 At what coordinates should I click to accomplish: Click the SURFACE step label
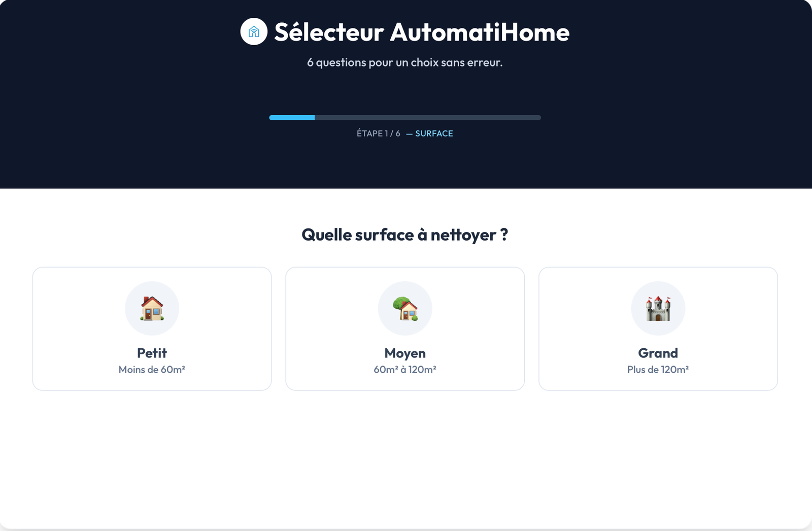coord(434,134)
